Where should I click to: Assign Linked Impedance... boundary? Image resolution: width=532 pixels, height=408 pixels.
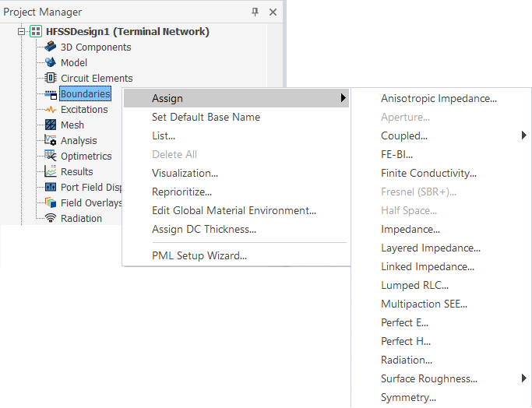pyautogui.click(x=428, y=266)
